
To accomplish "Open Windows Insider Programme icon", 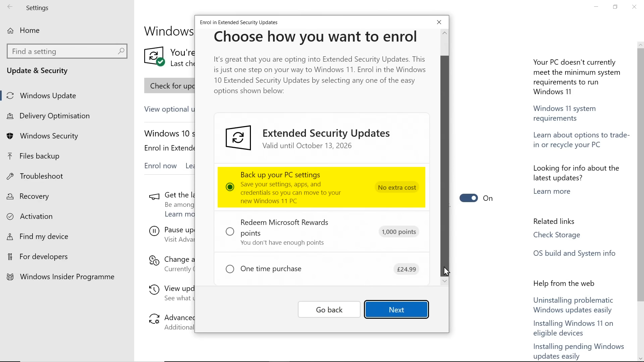I will [10, 277].
